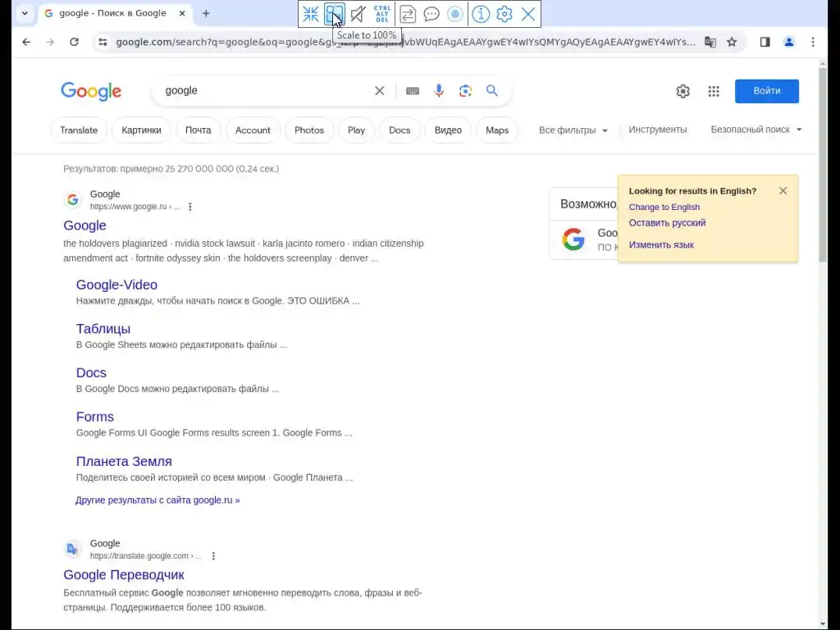Open the Google Переводчик result link

tap(124, 575)
